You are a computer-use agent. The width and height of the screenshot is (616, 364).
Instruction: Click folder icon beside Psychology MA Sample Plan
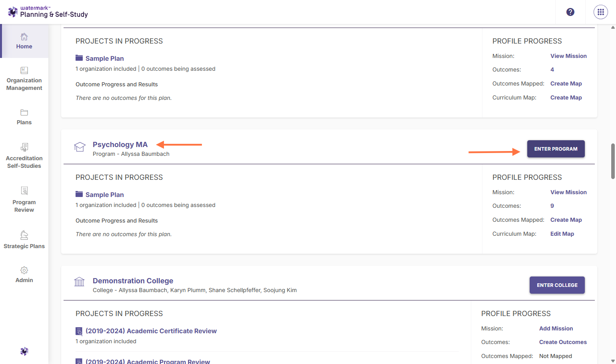pyautogui.click(x=79, y=194)
